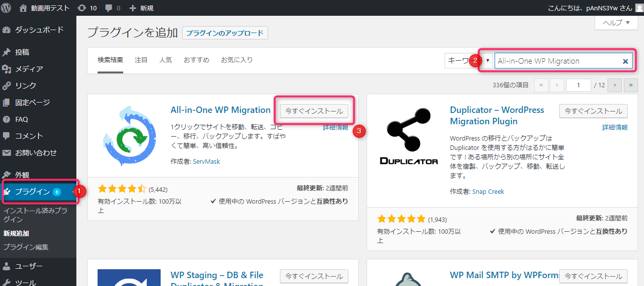
Task: Open プラグイン編集 submenu item
Action: point(26,247)
